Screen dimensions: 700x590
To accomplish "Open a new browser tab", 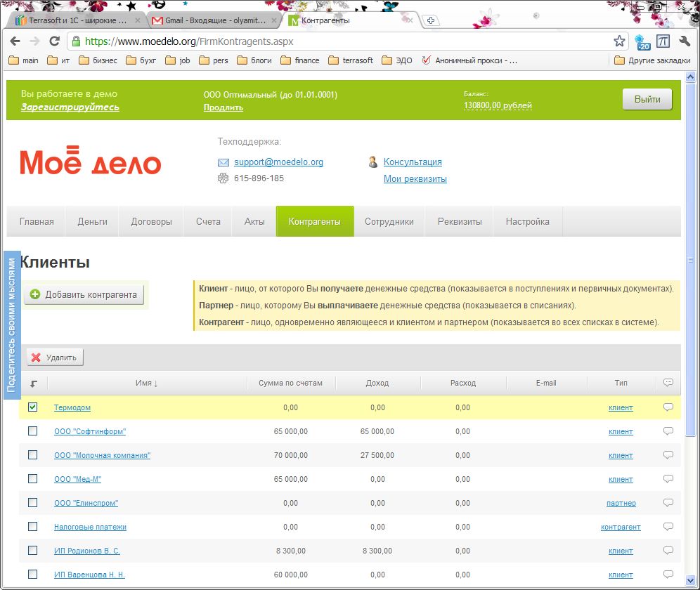I will (431, 20).
